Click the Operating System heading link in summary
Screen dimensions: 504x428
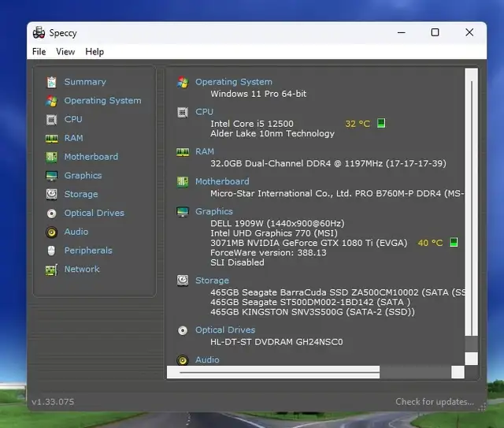point(234,82)
